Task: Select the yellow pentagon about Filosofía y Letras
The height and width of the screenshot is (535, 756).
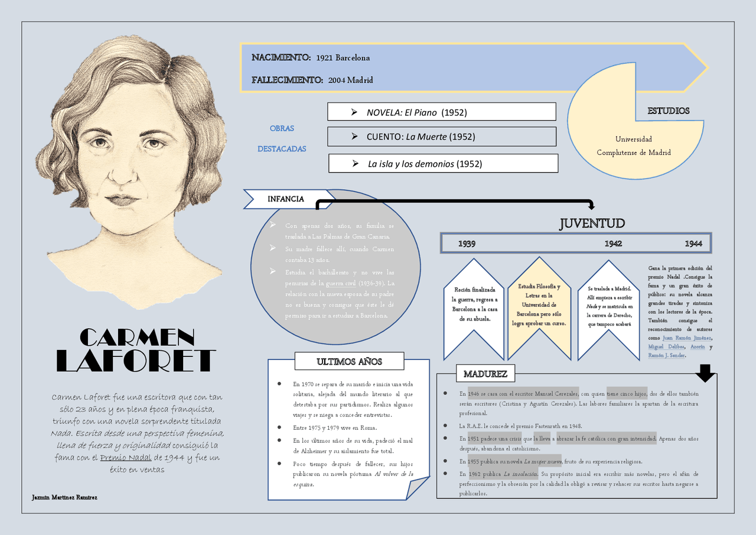Action: 539,309
